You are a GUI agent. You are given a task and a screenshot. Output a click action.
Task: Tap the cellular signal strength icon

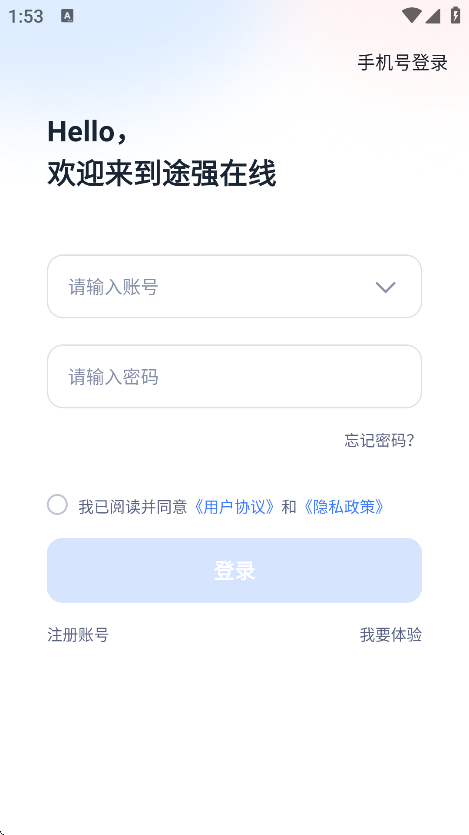[x=433, y=16]
